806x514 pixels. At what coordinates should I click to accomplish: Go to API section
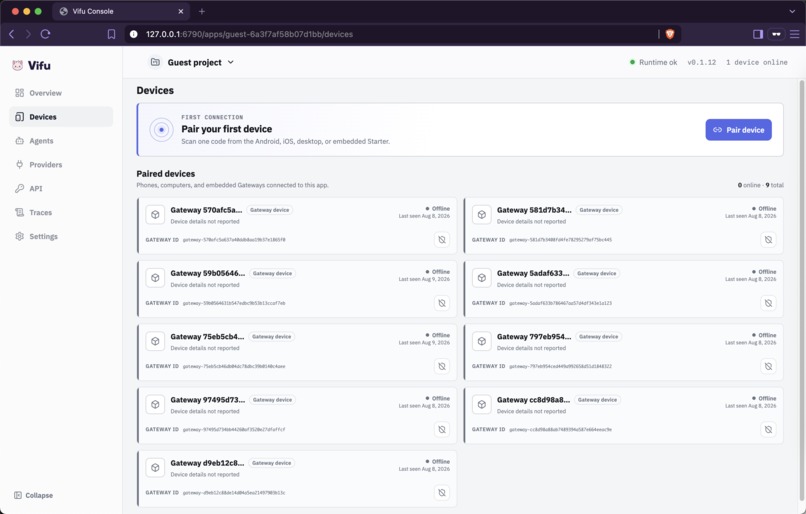point(61,189)
